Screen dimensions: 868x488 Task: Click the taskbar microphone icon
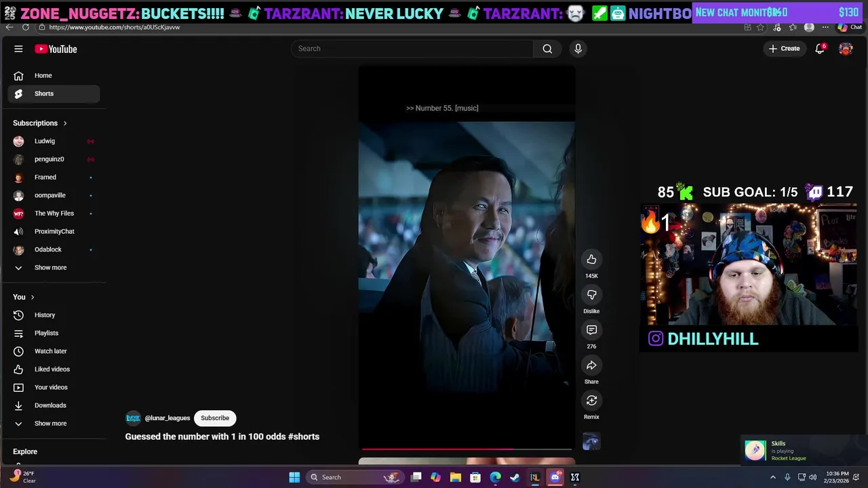click(x=787, y=477)
